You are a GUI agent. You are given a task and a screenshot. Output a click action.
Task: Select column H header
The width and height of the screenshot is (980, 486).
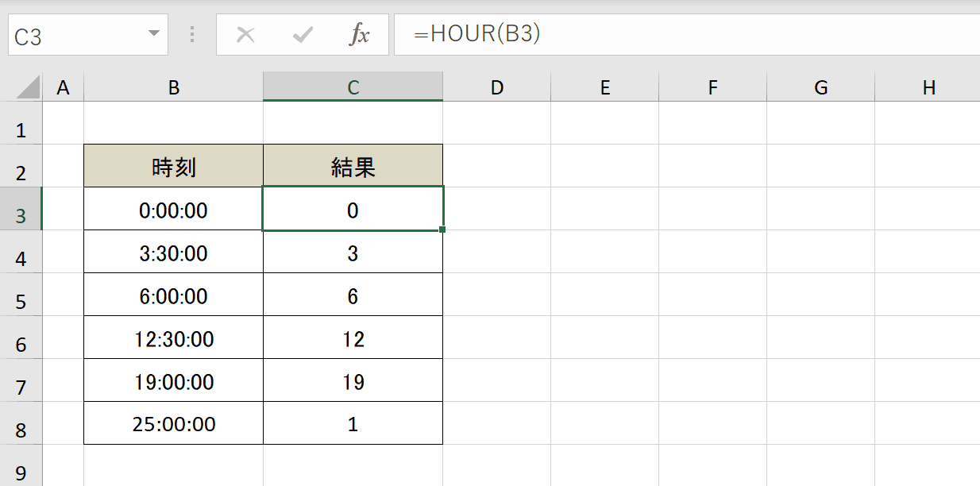click(x=928, y=86)
